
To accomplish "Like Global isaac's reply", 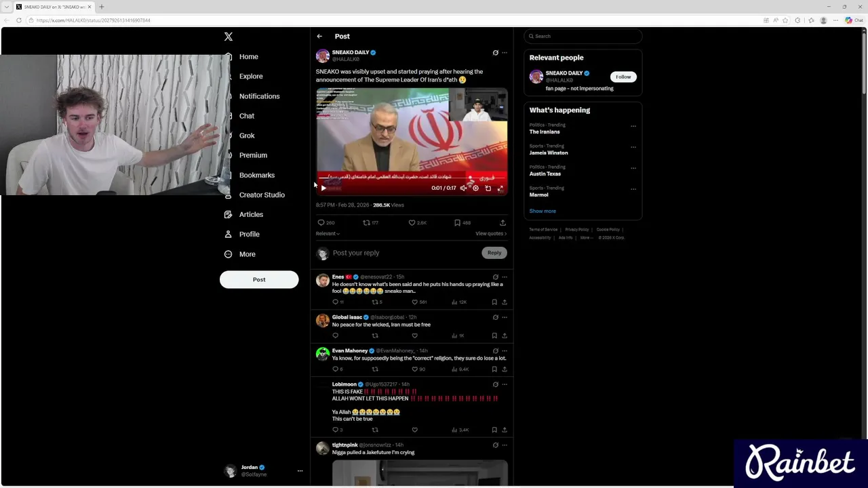I will [414, 335].
